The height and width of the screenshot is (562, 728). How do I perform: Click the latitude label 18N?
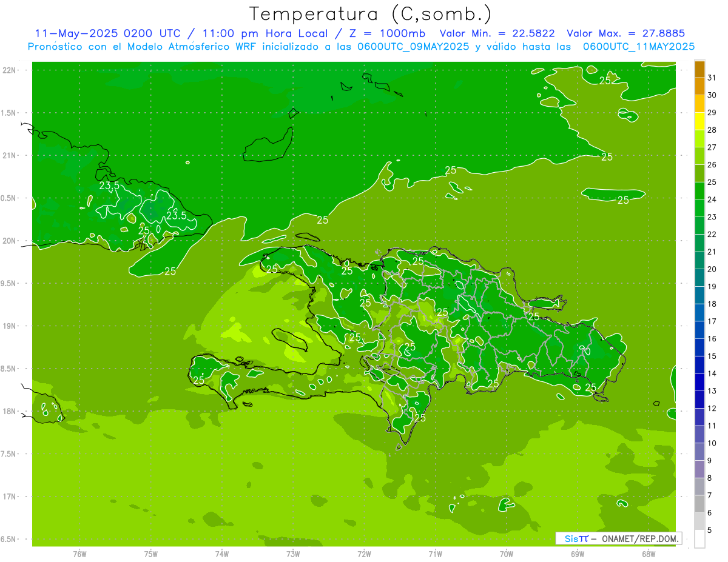(9, 411)
